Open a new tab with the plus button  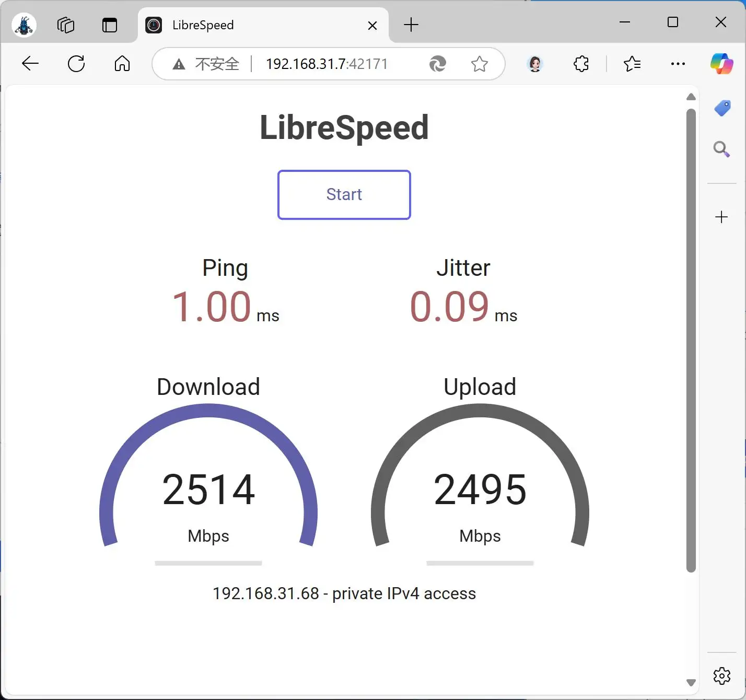point(411,25)
